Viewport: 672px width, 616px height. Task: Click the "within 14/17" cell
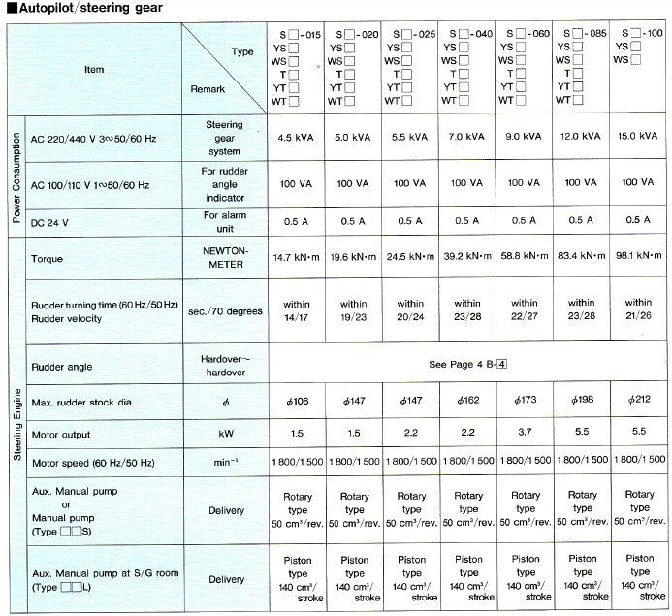tap(297, 310)
